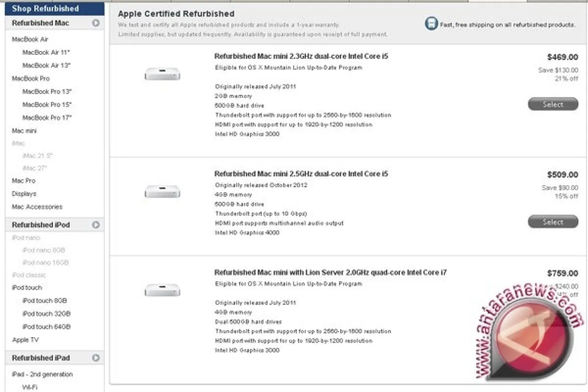Click Originally released October 2012 text
Image resolution: width=588 pixels, height=392 pixels.
(261, 185)
